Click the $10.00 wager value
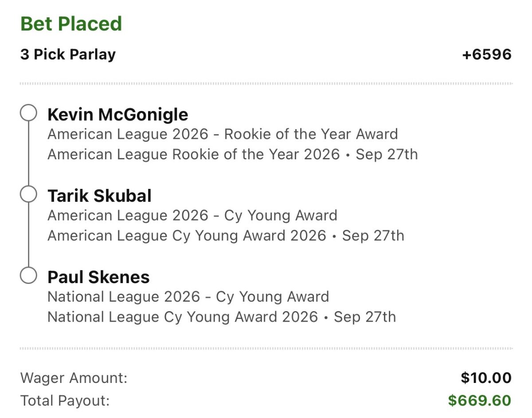The image size is (532, 418). point(486,378)
